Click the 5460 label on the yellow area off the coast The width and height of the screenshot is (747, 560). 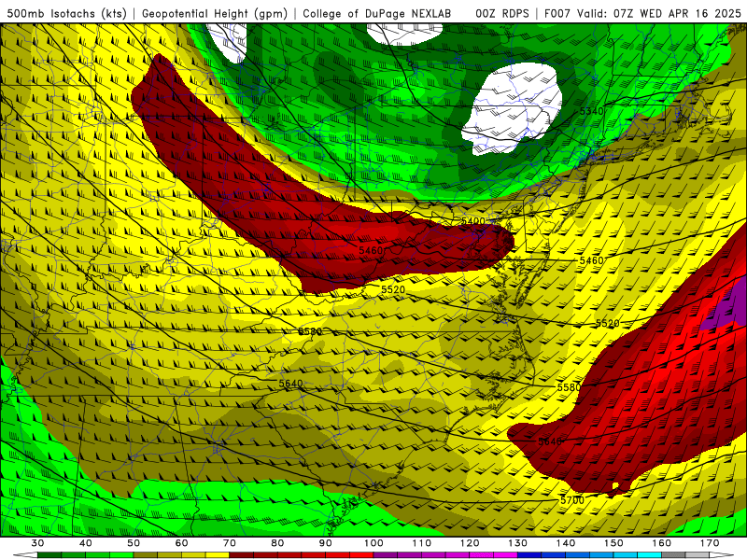(591, 260)
